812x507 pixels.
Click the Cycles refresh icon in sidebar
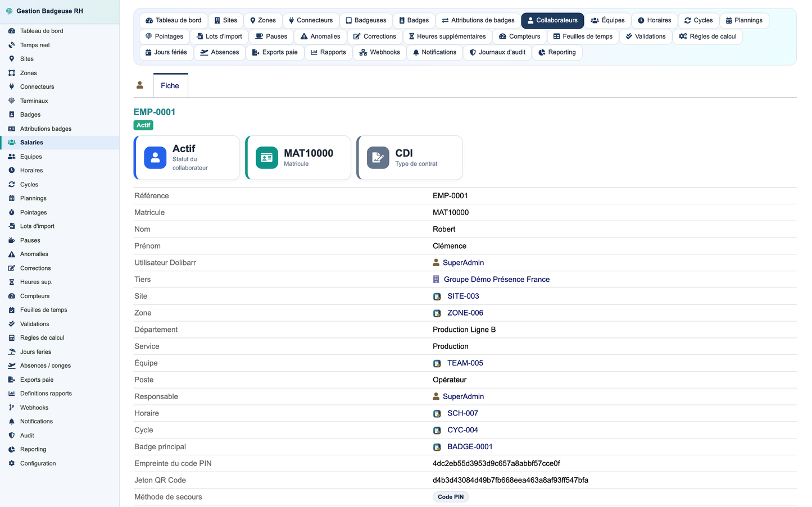(x=11, y=185)
